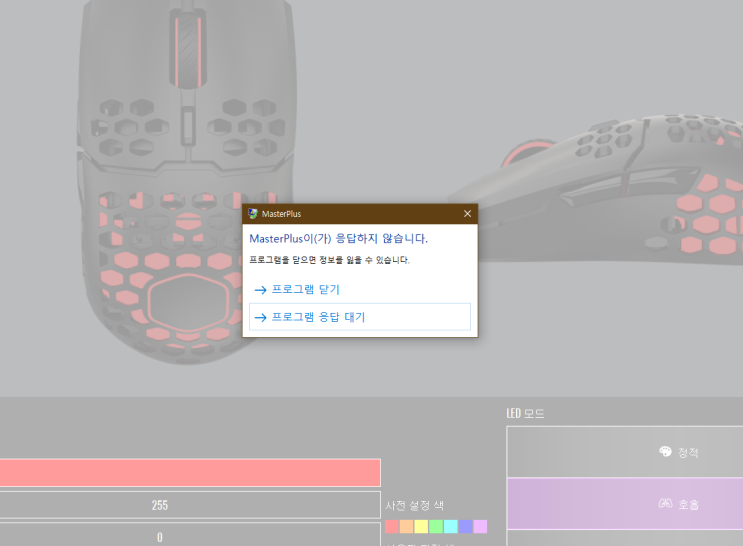Close the MasterPlus not-responding dialog with X
743x546 pixels.
[x=467, y=214]
